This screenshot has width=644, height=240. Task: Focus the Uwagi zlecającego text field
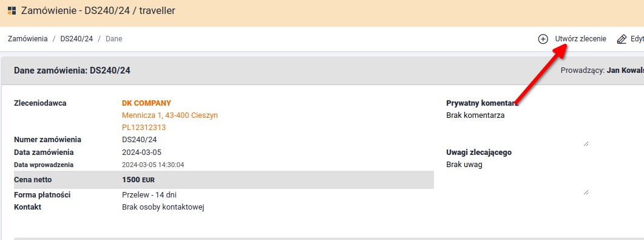518,177
